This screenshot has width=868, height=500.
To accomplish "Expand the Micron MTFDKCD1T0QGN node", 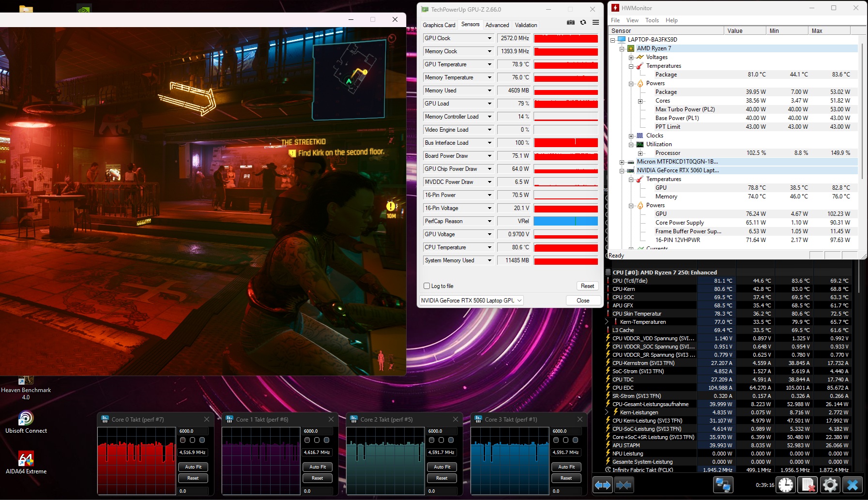I will point(622,162).
